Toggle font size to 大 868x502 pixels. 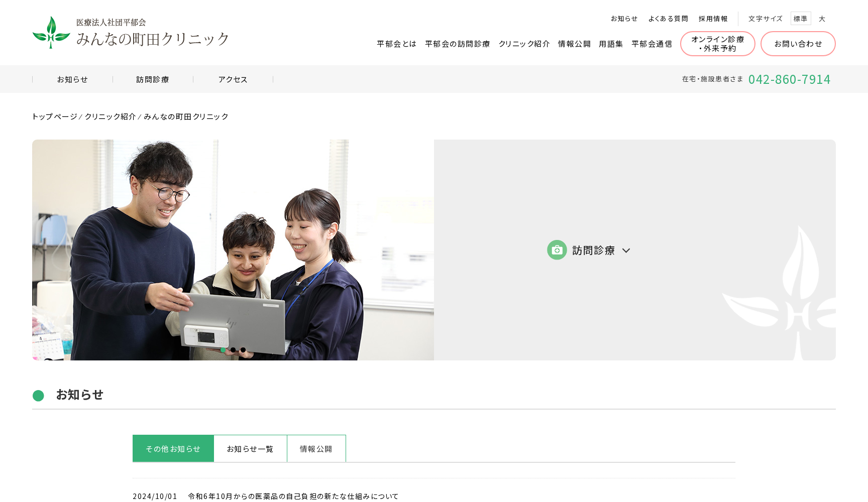pos(822,19)
